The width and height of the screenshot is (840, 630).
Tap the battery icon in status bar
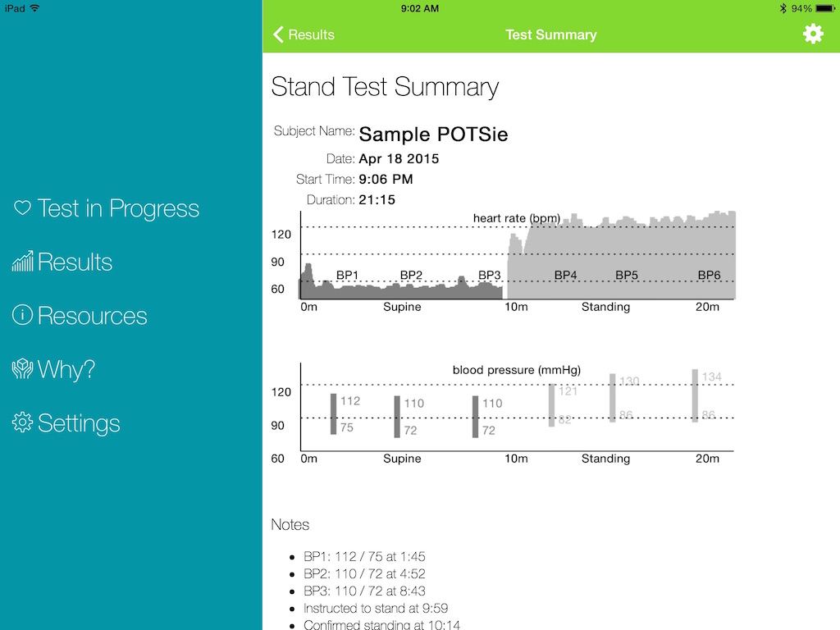pyautogui.click(x=824, y=8)
